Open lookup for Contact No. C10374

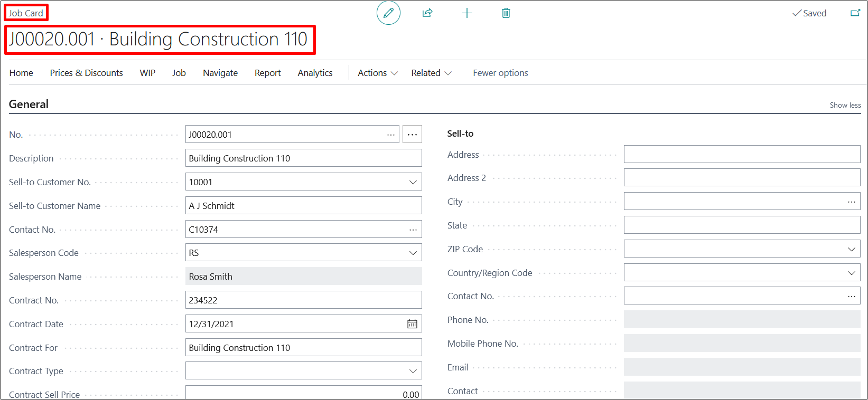pos(413,230)
